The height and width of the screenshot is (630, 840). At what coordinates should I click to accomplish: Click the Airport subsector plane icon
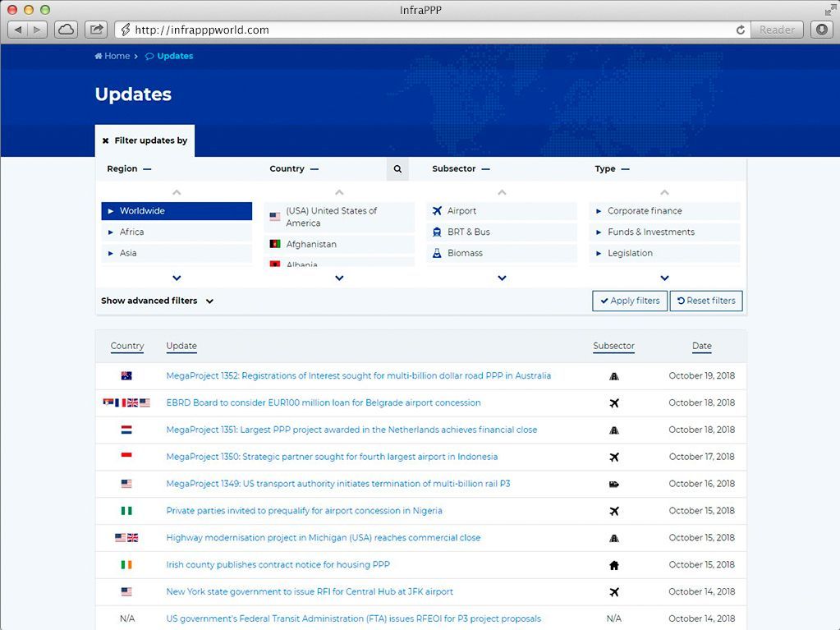(437, 211)
